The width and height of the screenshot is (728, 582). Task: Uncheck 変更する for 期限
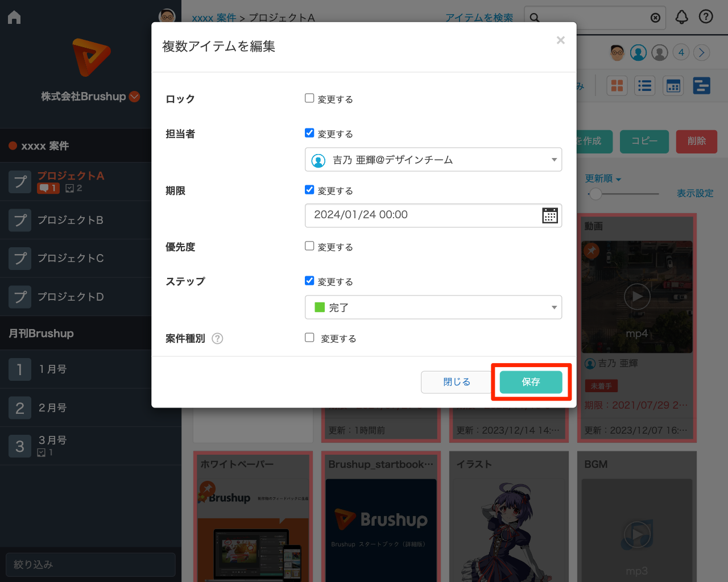(x=309, y=190)
